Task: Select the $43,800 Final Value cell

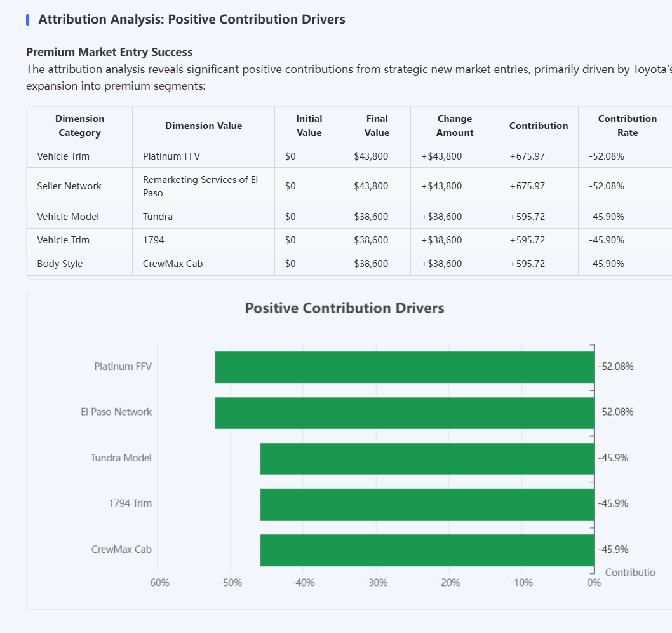Action: coord(377,156)
